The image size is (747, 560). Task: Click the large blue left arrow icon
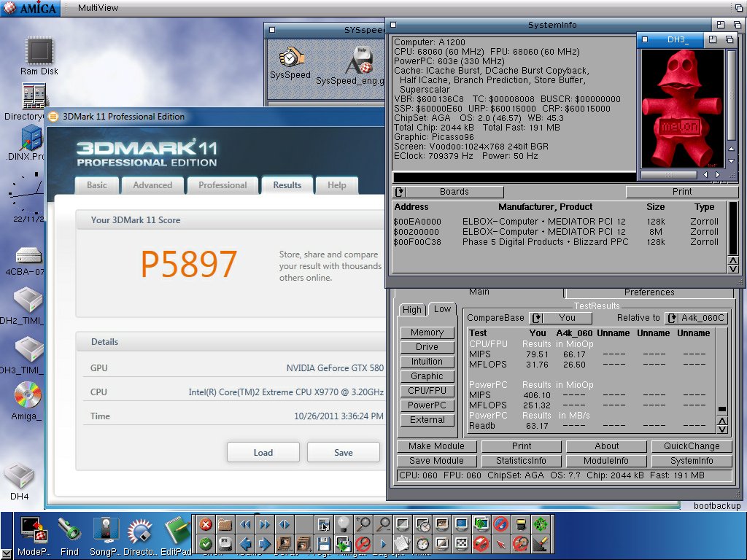pos(245,544)
